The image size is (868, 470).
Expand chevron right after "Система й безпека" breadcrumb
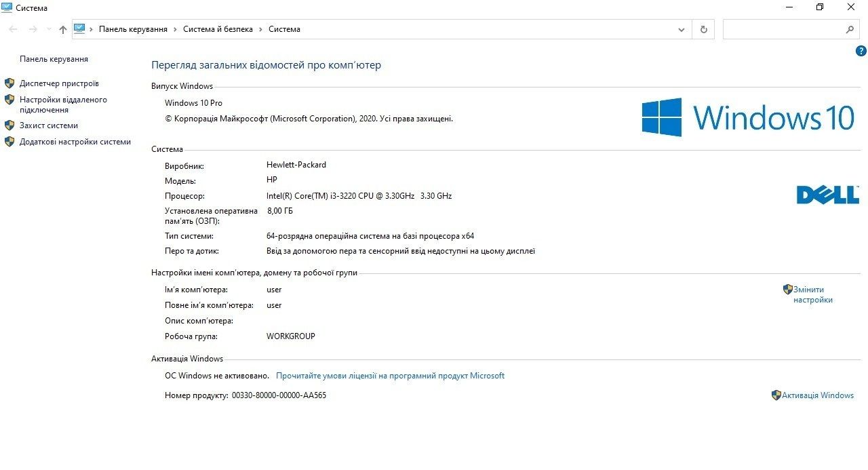[x=260, y=29]
